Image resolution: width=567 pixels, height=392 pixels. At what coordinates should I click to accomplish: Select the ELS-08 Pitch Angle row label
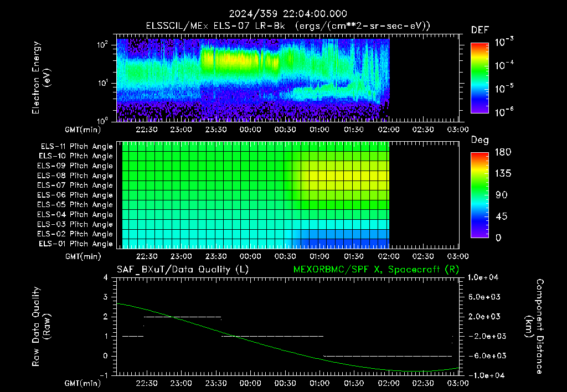pos(75,176)
